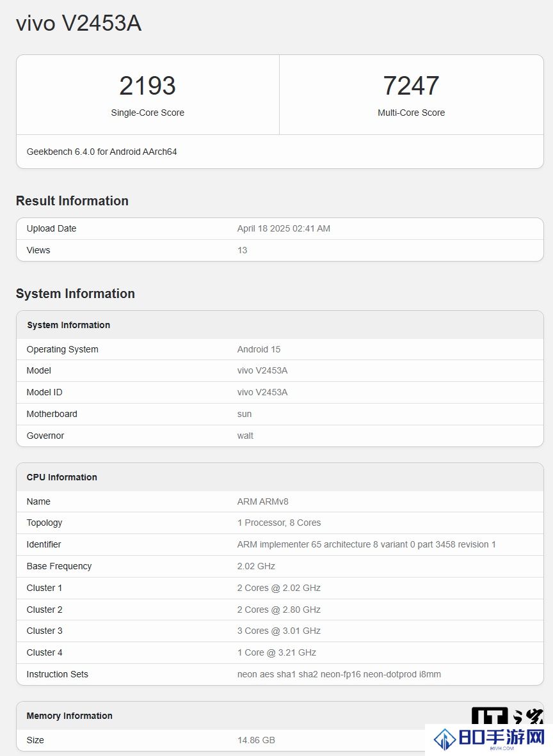Screen dimensions: 553x756
Task: Select the 2 Cores @ 2.02 GHz value
Action: click(x=279, y=588)
